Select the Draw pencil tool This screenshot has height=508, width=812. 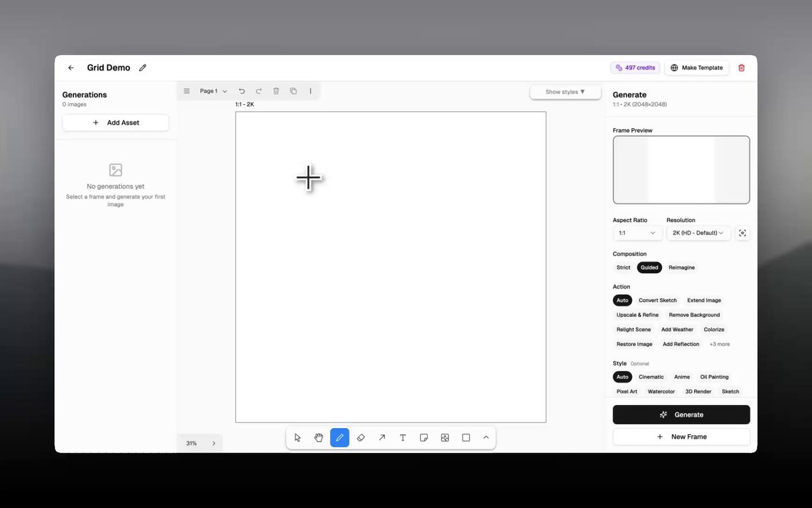pos(340,438)
